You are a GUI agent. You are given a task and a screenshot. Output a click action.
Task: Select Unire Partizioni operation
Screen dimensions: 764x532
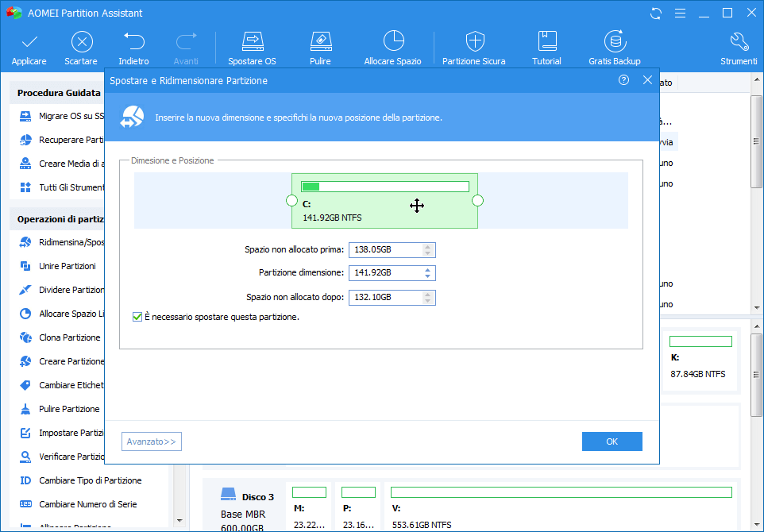[x=57, y=267]
